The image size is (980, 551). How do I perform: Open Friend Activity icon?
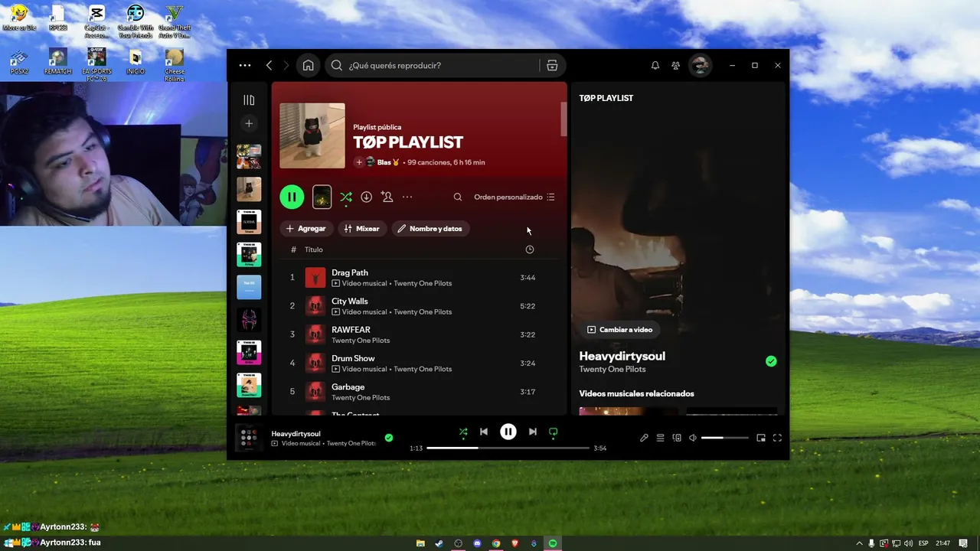point(675,66)
